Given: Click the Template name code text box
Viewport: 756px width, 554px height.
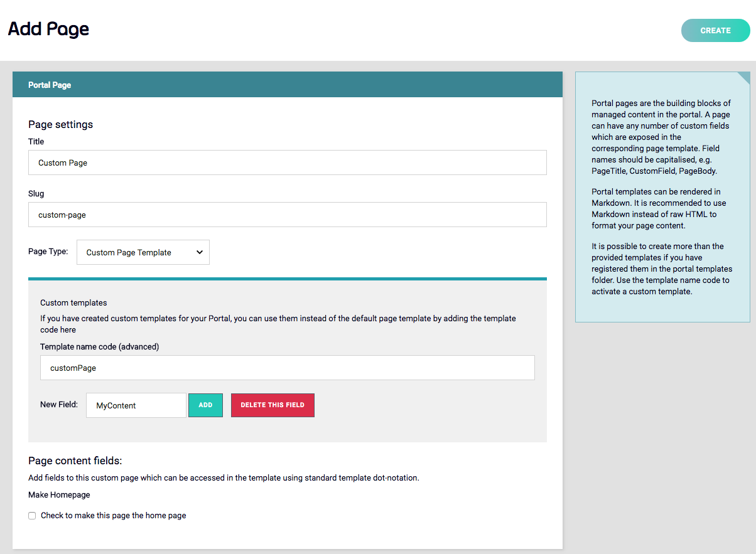Looking at the screenshot, I should click(x=287, y=368).
